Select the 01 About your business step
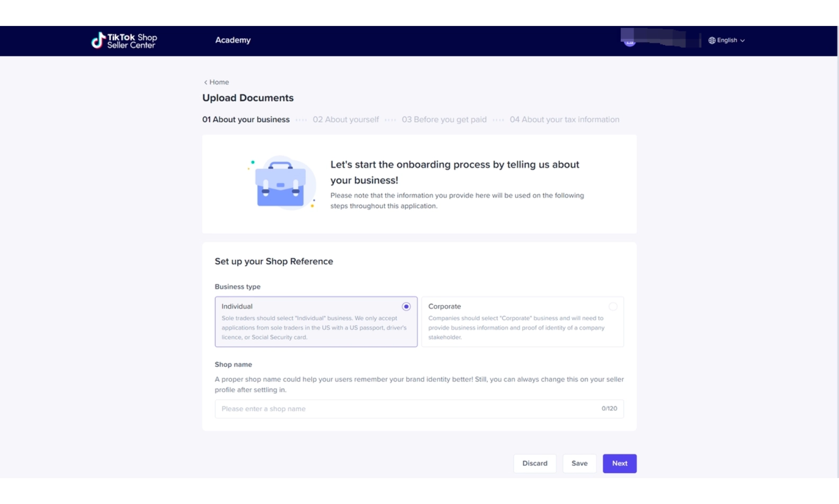Screen dimensions: 839x504 point(246,120)
